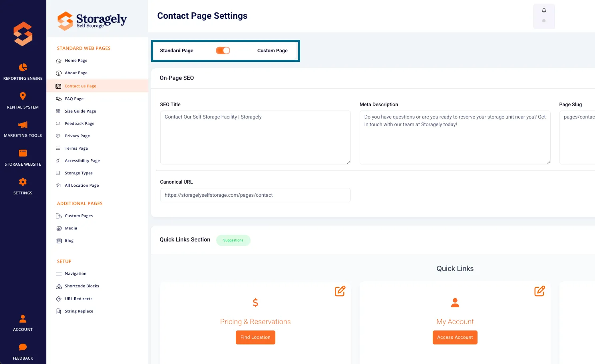Toggle Standard Page to Custom Page switch
595x364 pixels.
pos(223,51)
